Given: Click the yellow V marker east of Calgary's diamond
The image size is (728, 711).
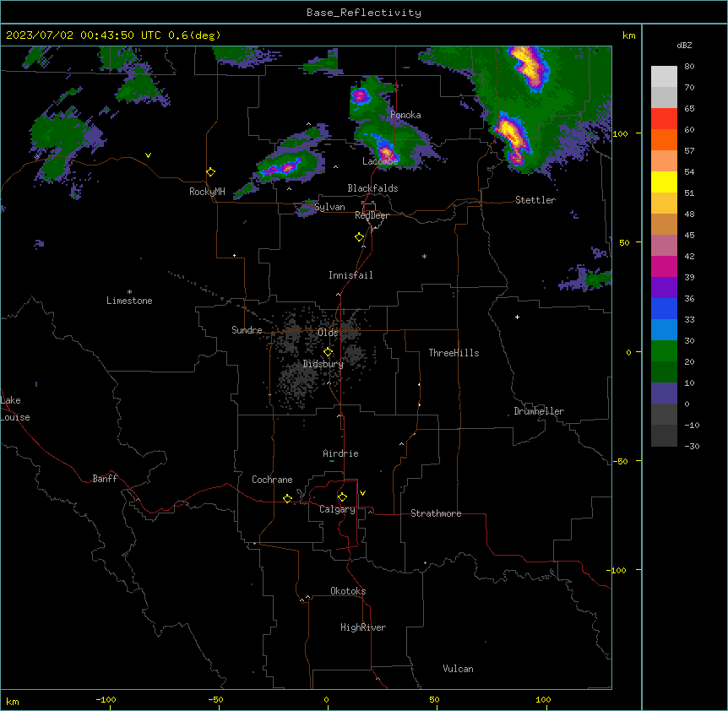Looking at the screenshot, I should [362, 493].
